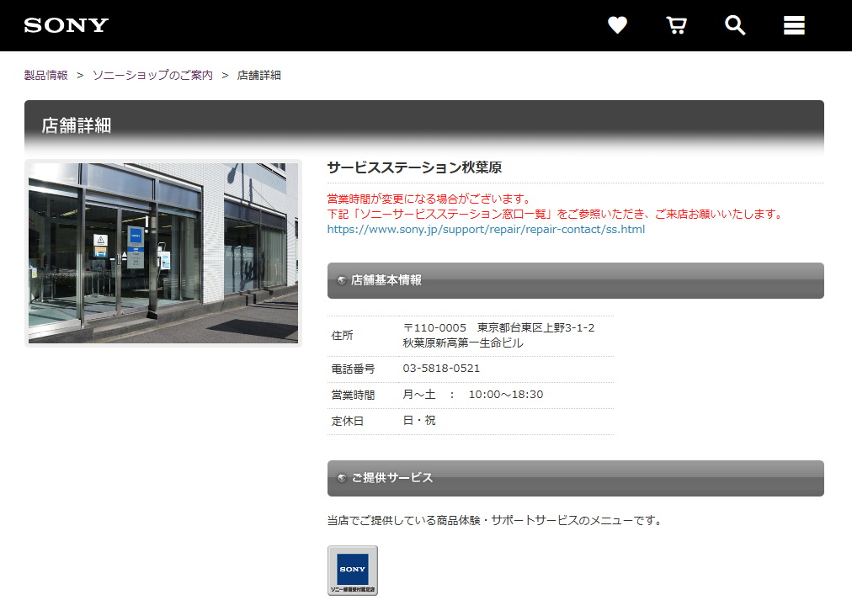
Task: Click the store name サービスステーション秋葉原
Action: (414, 167)
